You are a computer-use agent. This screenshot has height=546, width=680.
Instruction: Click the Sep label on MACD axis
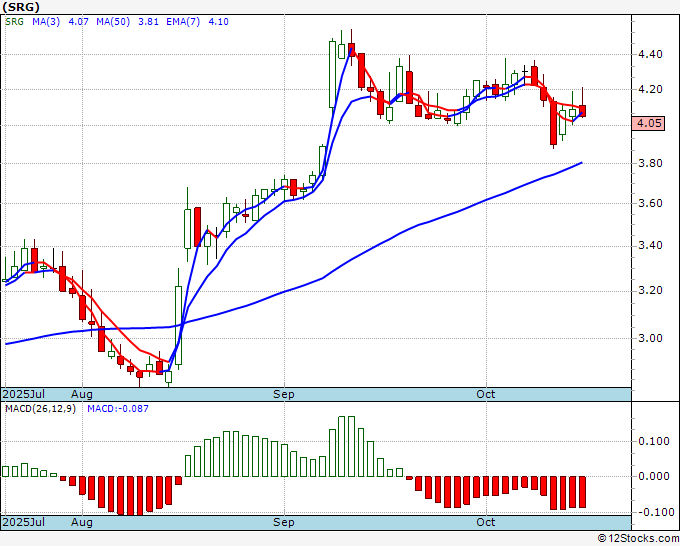284,523
